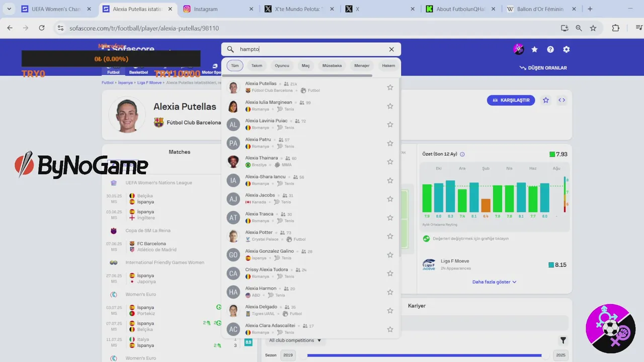Adjust the Sezon range slider right handle

coord(545,355)
